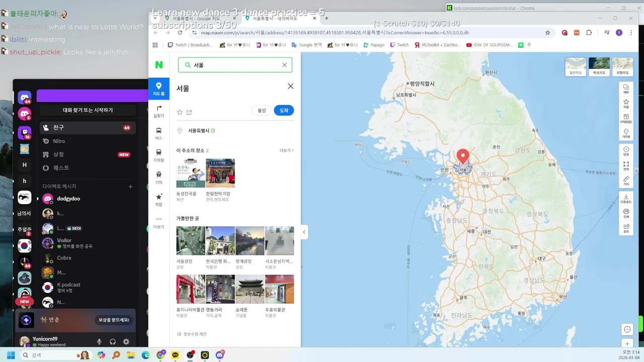
Task: Open 숭례문 recommended place thumbnail
Action: [x=250, y=289]
